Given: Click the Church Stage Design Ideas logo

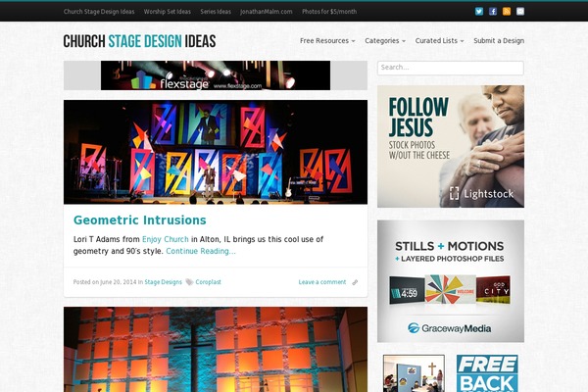Looking at the screenshot, I should point(139,41).
